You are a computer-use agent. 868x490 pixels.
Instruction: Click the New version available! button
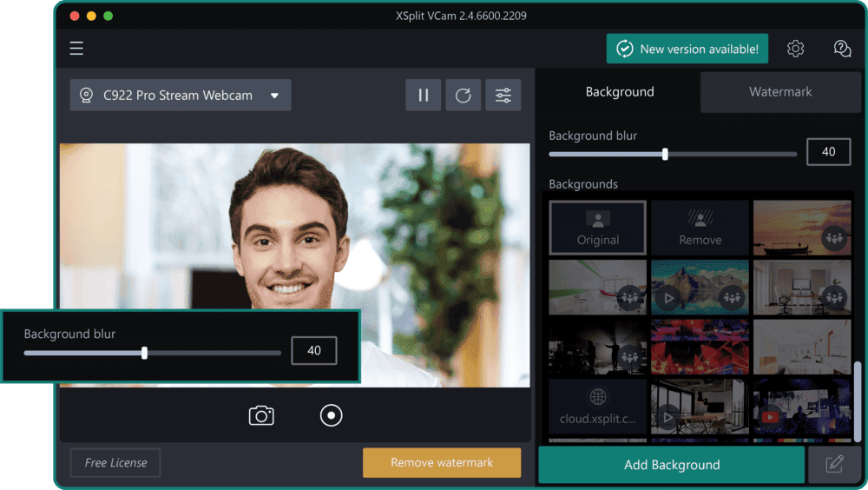[687, 49]
